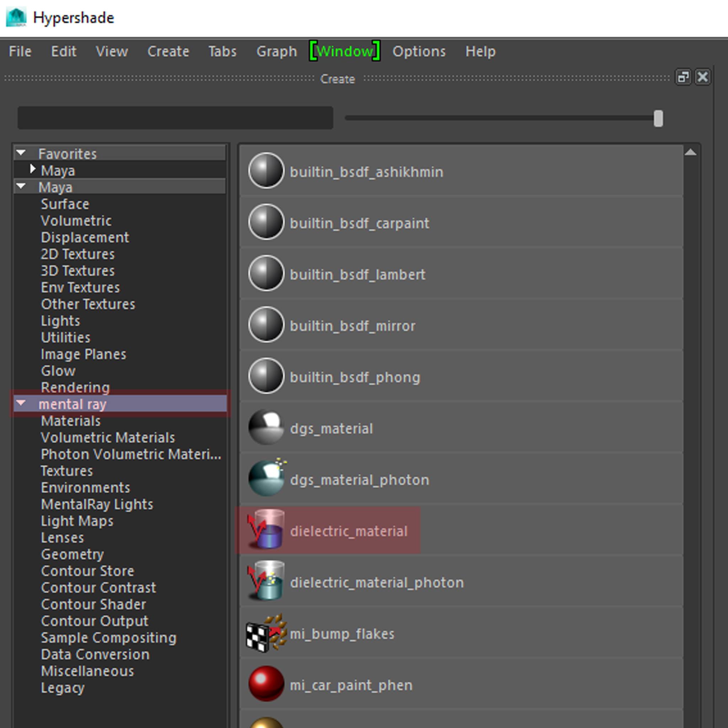The image size is (728, 728).
Task: Click the node search filter field
Action: point(175,118)
